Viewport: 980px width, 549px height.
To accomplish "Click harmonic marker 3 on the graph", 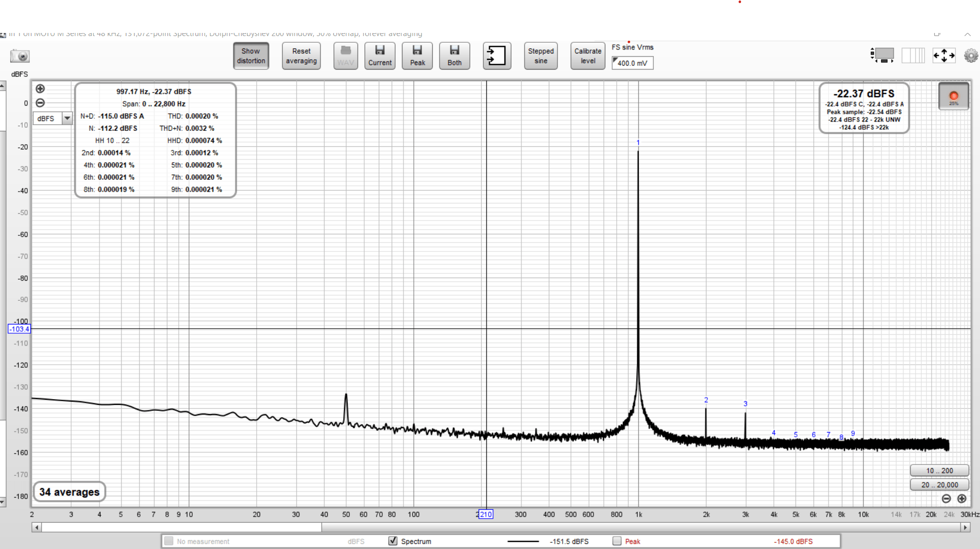I will pyautogui.click(x=745, y=404).
